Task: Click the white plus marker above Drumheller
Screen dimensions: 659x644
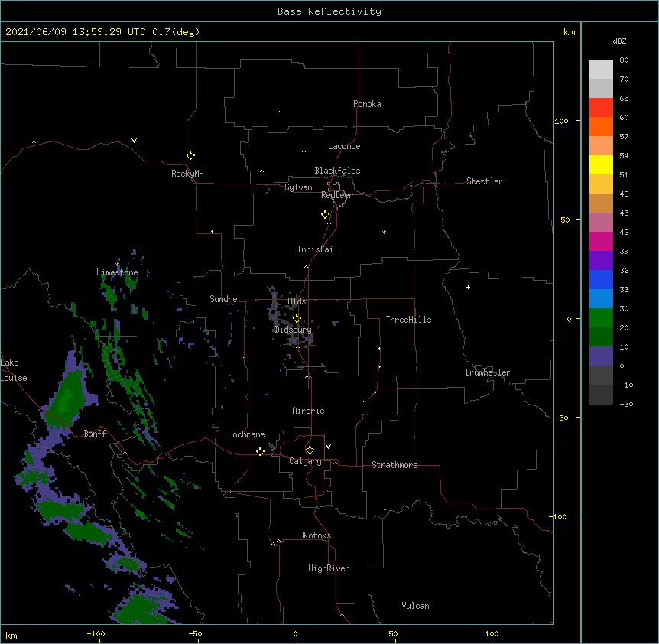Action: point(468,287)
